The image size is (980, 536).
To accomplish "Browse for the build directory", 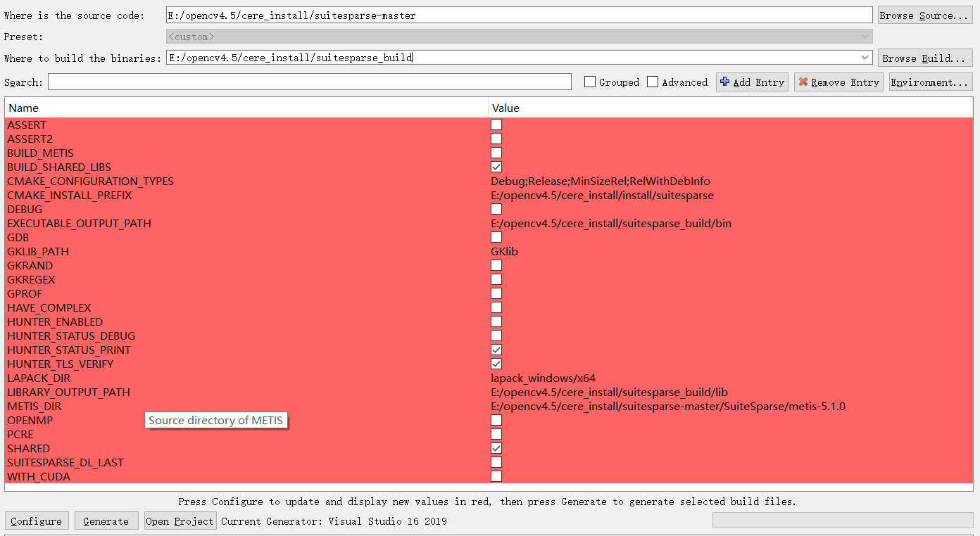I will coord(924,58).
